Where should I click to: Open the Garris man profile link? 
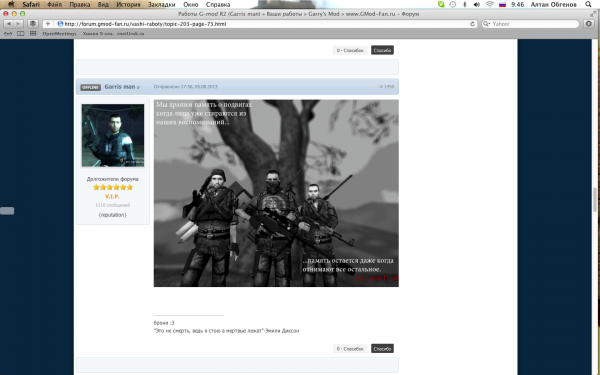120,87
